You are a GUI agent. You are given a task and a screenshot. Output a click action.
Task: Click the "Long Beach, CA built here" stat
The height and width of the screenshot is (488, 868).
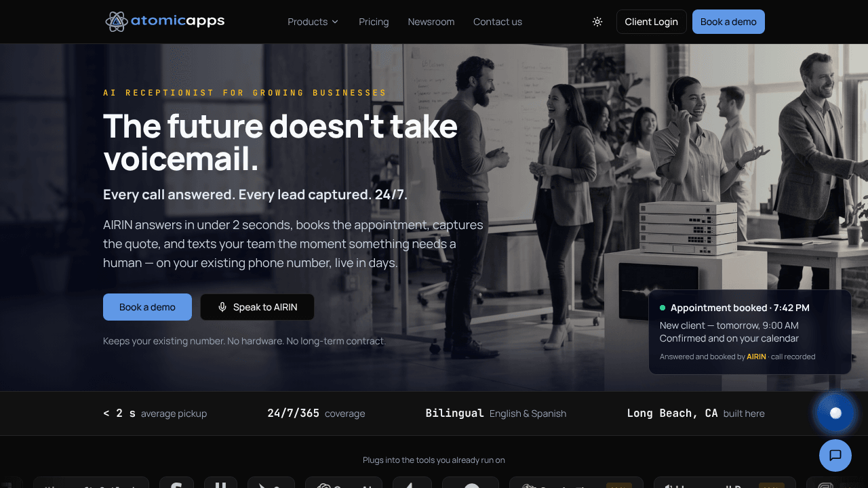696,413
